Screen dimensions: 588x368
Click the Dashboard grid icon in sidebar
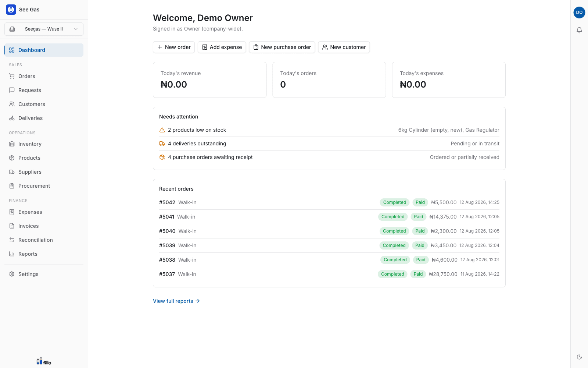pyautogui.click(x=12, y=50)
